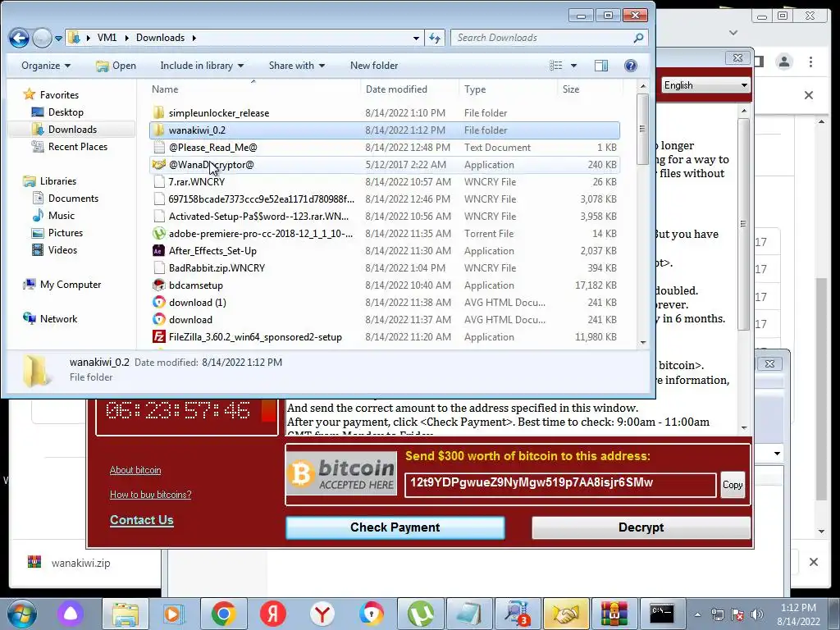Open the red Yandex Я taskbar icon
840x630 pixels.
pos(272,614)
